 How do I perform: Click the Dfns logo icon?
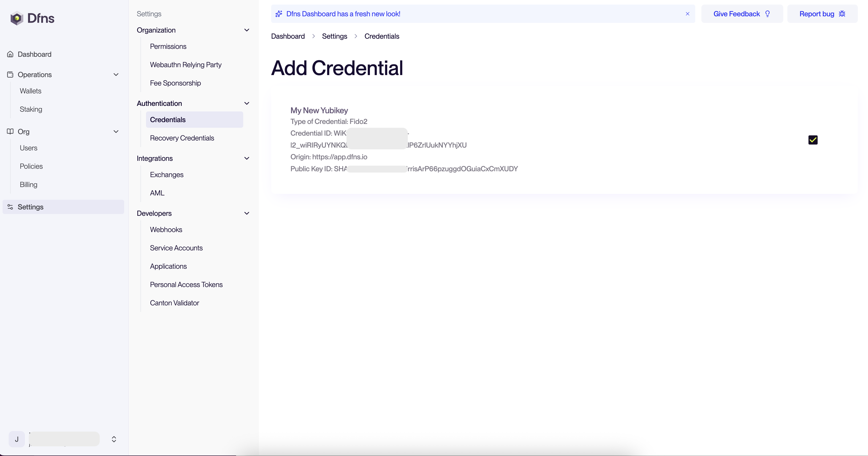pos(17,18)
